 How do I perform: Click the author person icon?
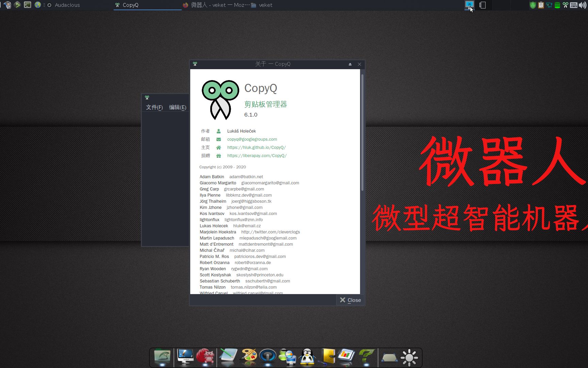(x=218, y=131)
